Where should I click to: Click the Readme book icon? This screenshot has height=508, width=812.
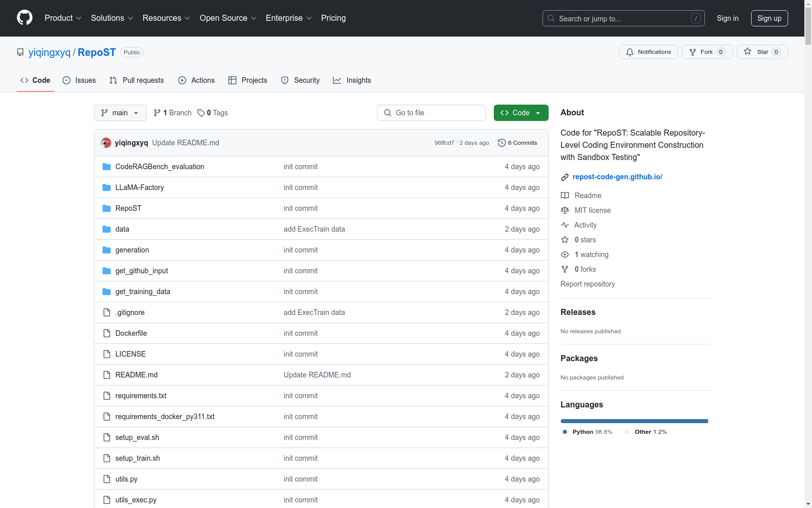click(x=565, y=196)
